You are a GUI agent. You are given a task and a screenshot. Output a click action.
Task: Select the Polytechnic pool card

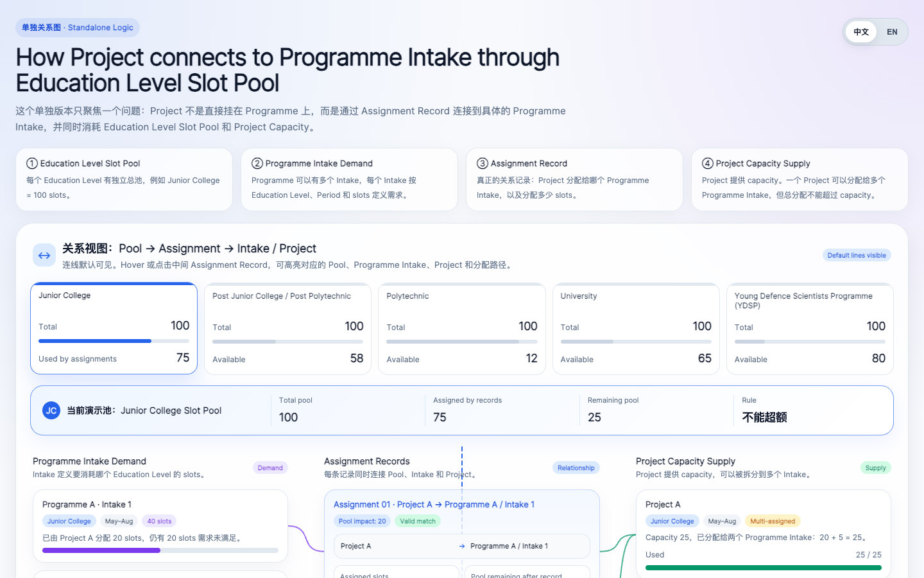tap(462, 328)
